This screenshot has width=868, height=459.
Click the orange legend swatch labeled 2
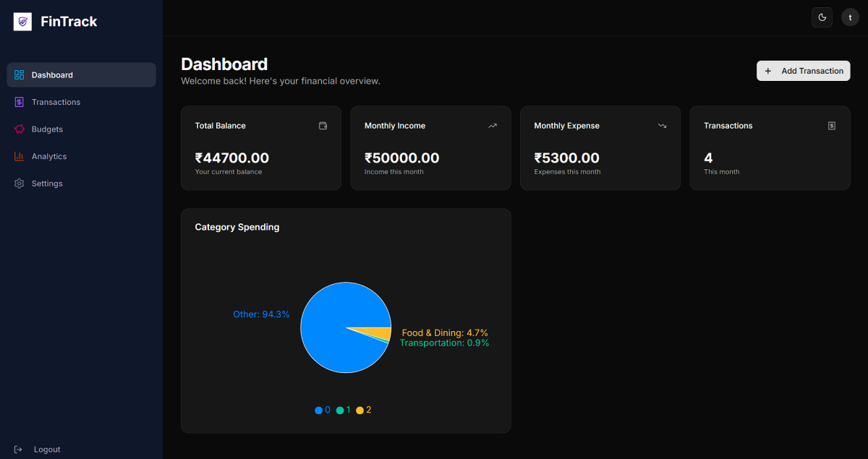pos(359,411)
